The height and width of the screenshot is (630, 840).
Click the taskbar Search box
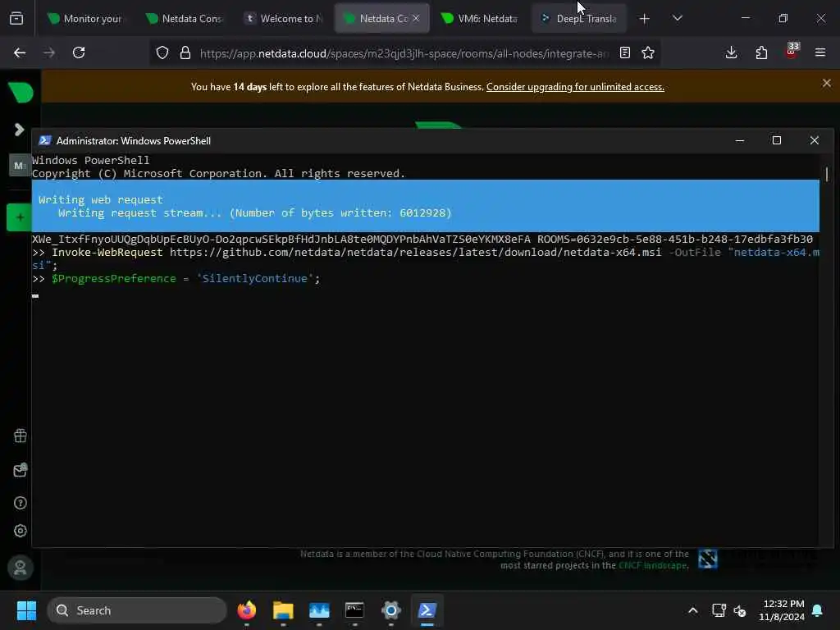click(137, 610)
